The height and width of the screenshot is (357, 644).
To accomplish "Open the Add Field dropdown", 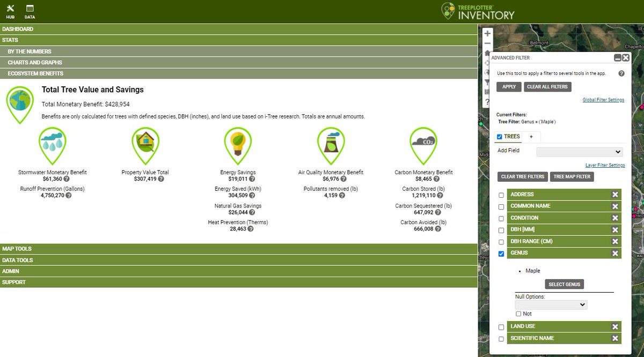I will coord(580,152).
